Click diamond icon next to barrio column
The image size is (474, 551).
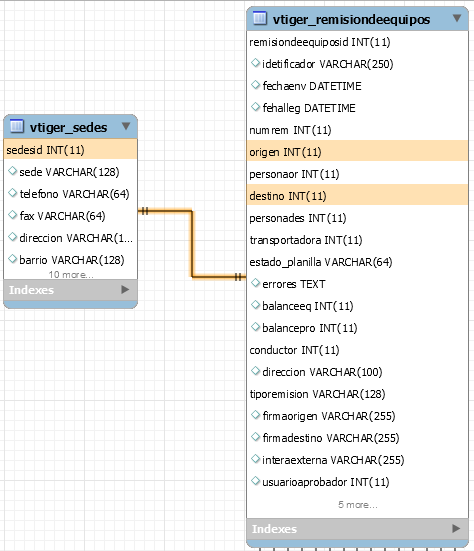click(x=13, y=259)
